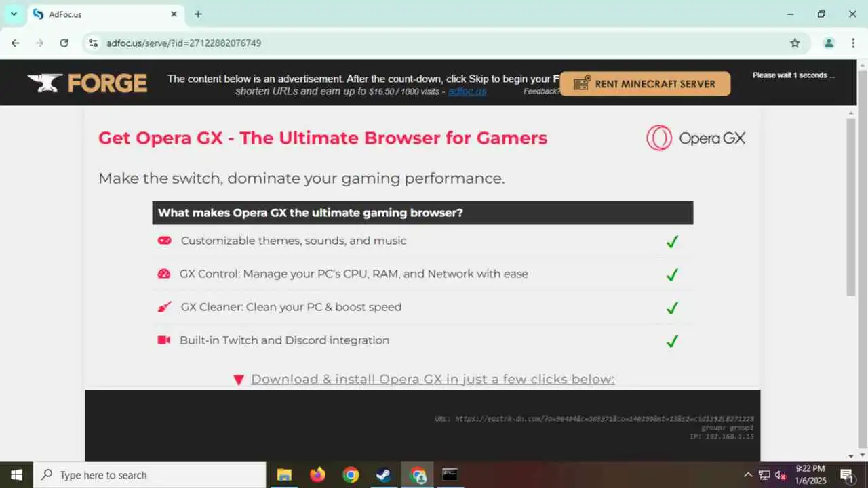Click the checkmark beside Customizable themes
Viewport: 868px width, 488px height.
point(672,241)
